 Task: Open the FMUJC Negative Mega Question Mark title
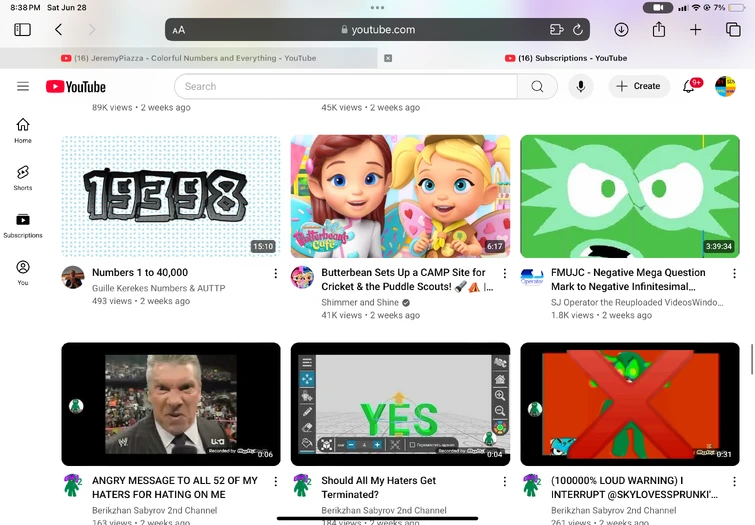click(x=628, y=279)
